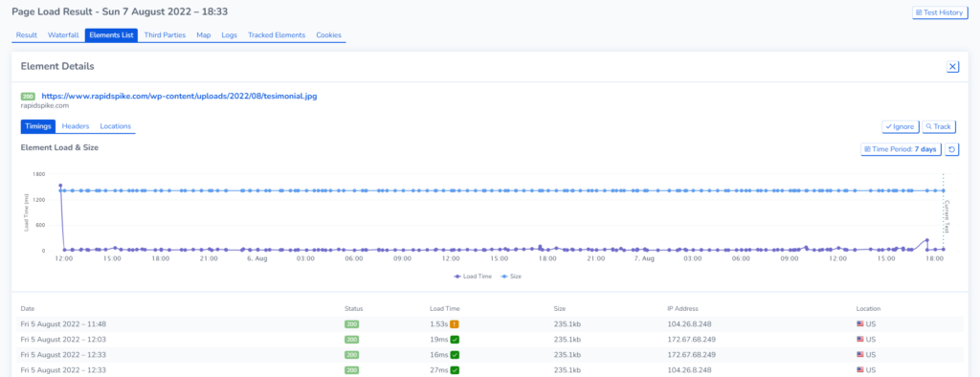Select row dated Fri 5 August 2022 – 11:48
The image size is (980, 377).
click(490, 323)
